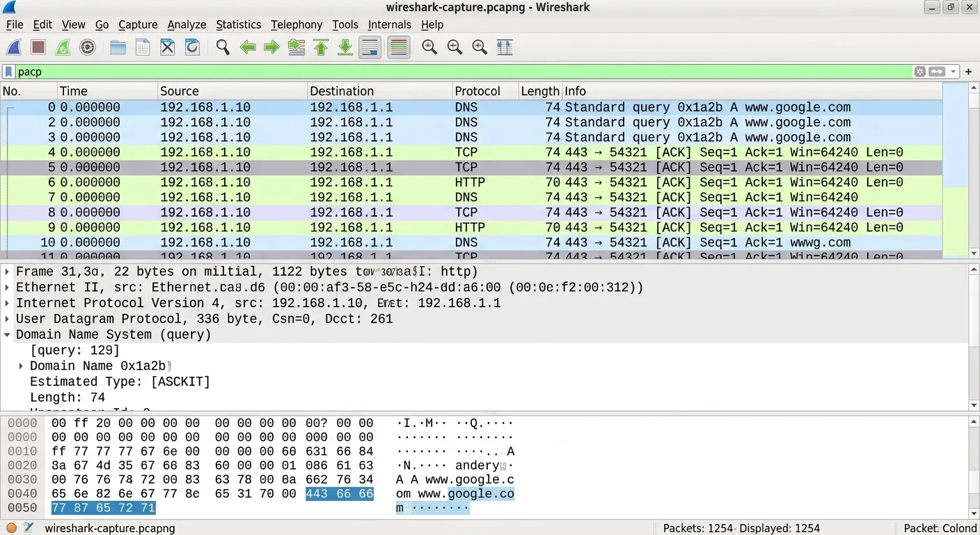Open the View menu
980x535 pixels.
pyautogui.click(x=74, y=24)
